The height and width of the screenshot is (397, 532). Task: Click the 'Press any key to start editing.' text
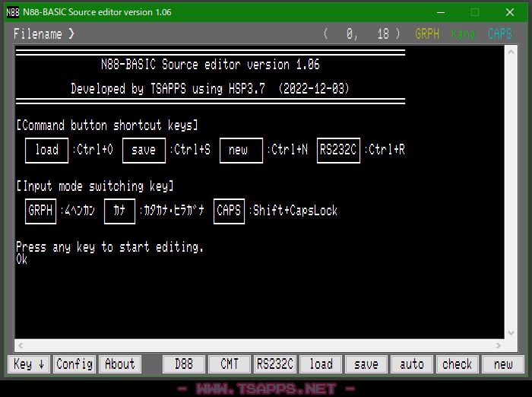[x=109, y=247]
